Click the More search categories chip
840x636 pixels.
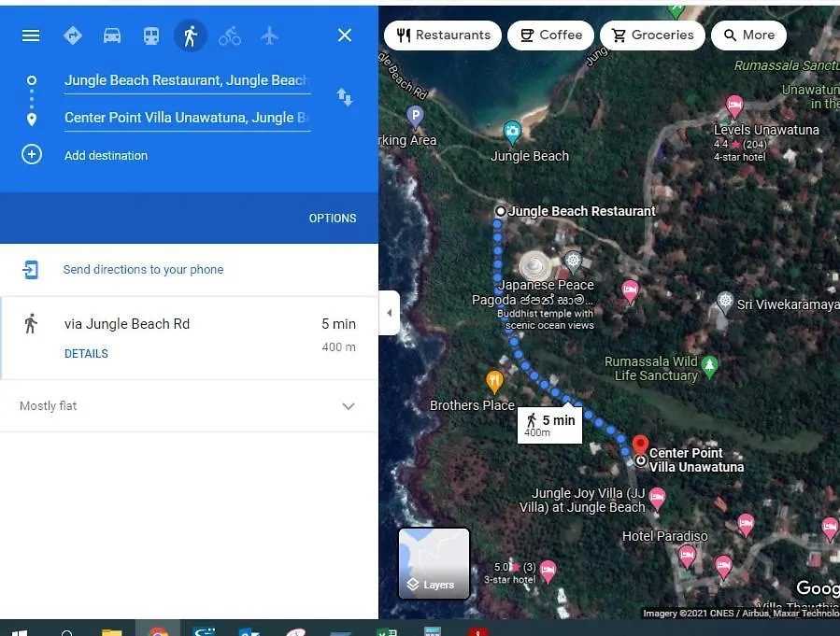coord(748,35)
